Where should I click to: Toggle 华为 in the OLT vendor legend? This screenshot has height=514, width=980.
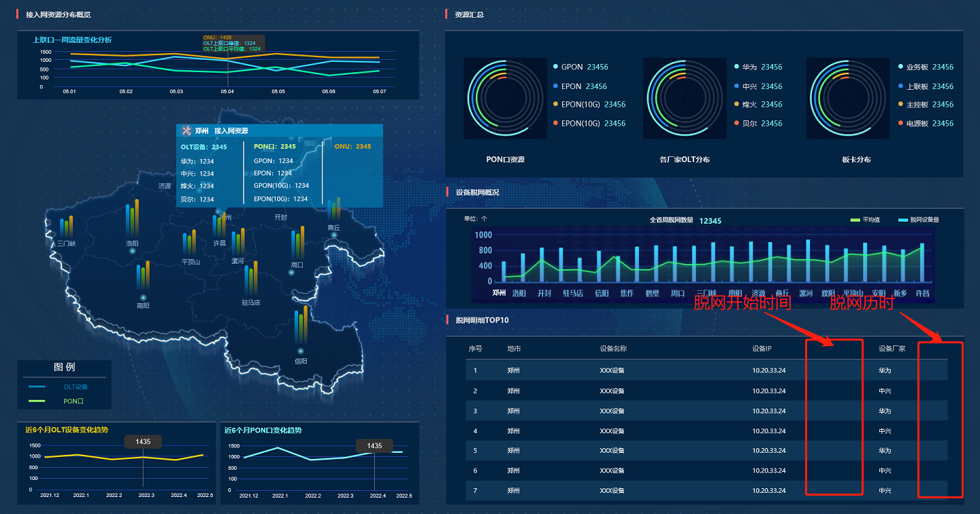point(758,67)
